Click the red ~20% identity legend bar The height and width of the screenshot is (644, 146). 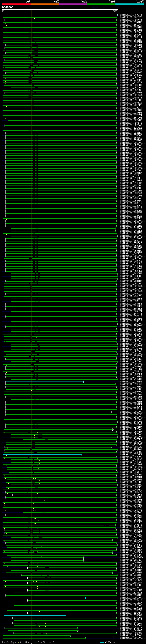click(16, 4)
